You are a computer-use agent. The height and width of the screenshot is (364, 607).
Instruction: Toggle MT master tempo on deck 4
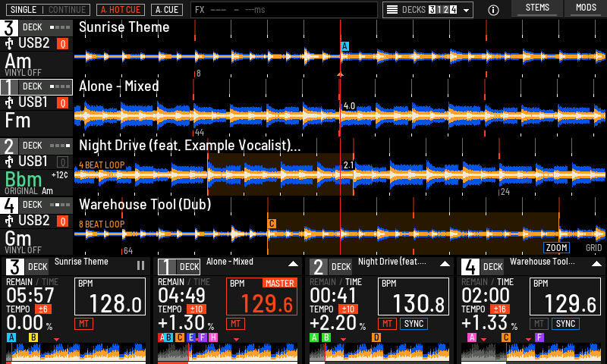coord(539,324)
